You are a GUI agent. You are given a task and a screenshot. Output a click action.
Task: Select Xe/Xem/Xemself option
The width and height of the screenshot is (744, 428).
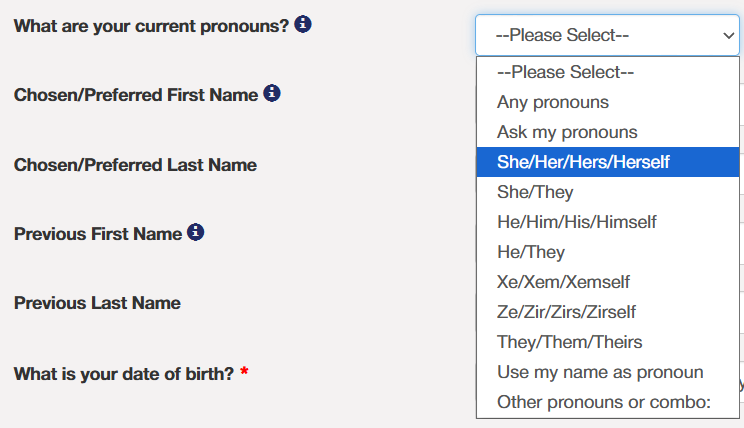click(563, 282)
